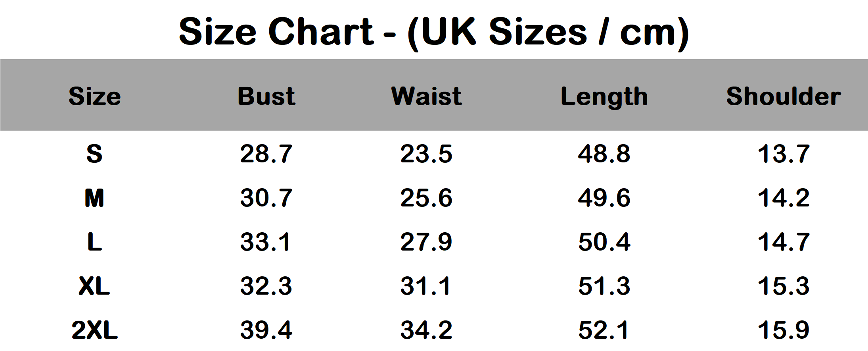Click the XL size row label
Image resolution: width=868 pixels, height=351 pixels.
tap(94, 286)
